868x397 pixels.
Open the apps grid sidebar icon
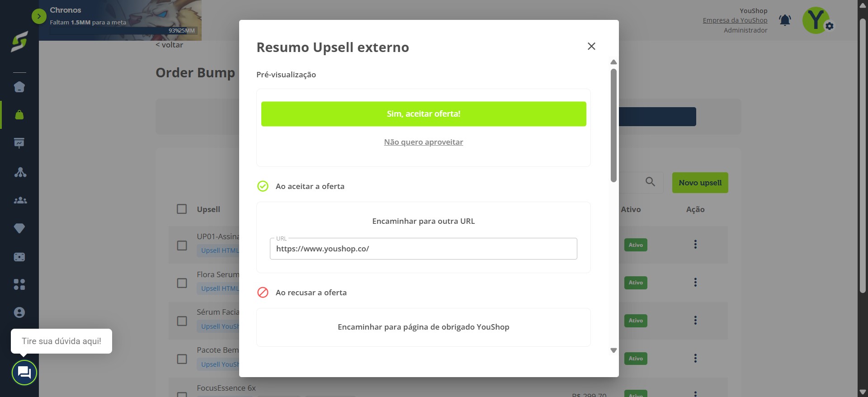pos(19,284)
